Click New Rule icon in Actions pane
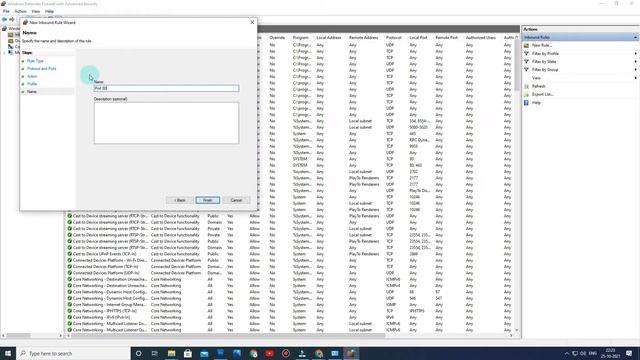The width and height of the screenshot is (640, 360). point(526,45)
